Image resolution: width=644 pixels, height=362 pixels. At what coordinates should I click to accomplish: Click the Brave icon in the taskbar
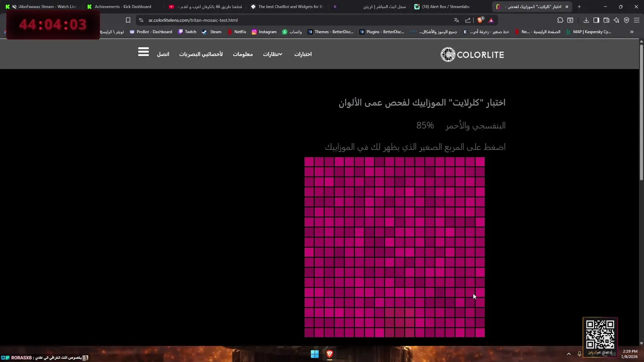pos(330,354)
